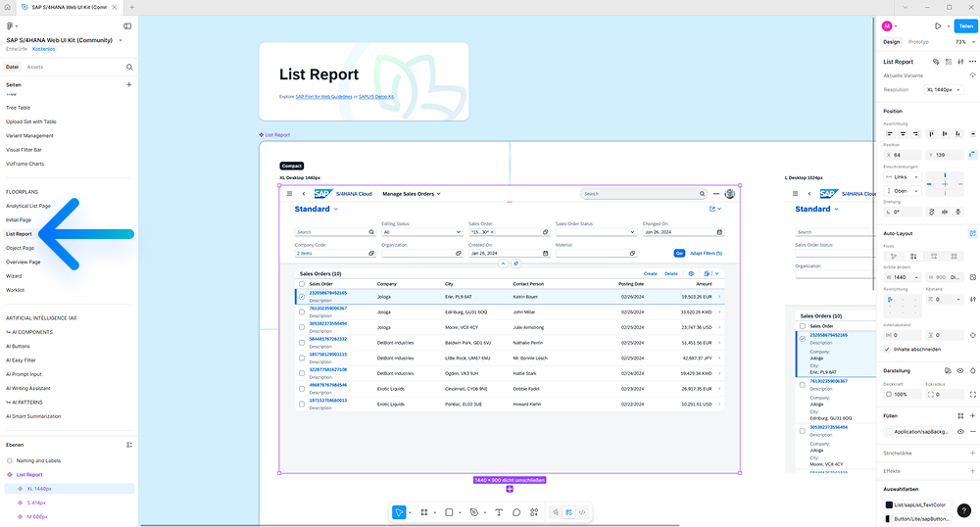Open file name dropdown chevron

[x=121, y=40]
